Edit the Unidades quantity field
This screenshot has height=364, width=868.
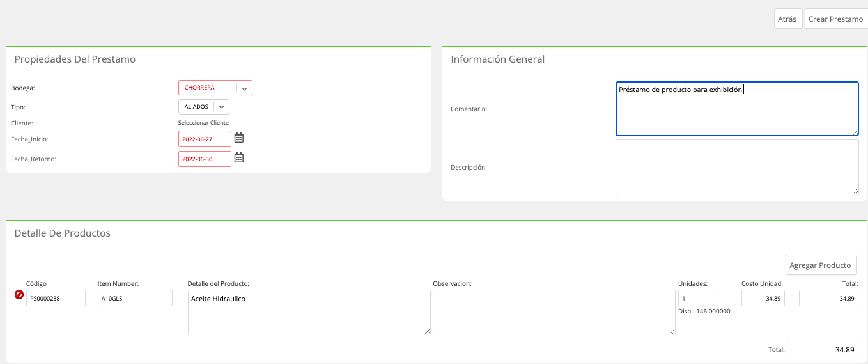pos(697,298)
